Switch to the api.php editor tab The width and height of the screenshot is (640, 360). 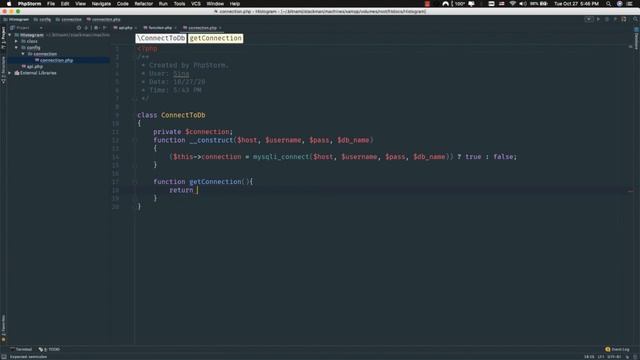pos(124,28)
